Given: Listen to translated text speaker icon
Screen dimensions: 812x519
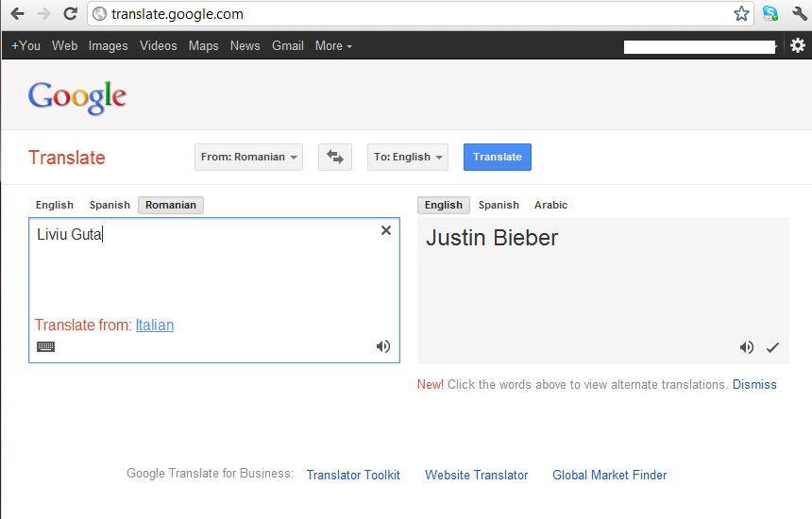Looking at the screenshot, I should coord(747,347).
